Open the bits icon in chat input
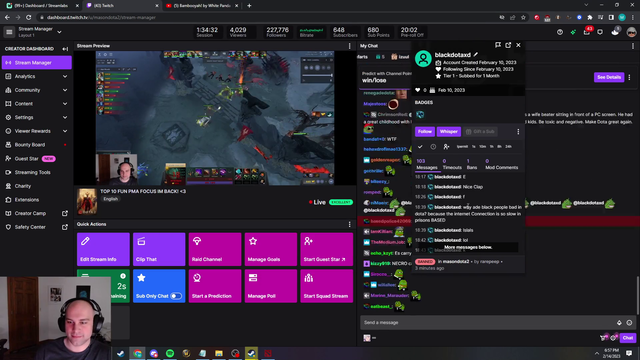The width and height of the screenshot is (640, 360). coord(619,322)
